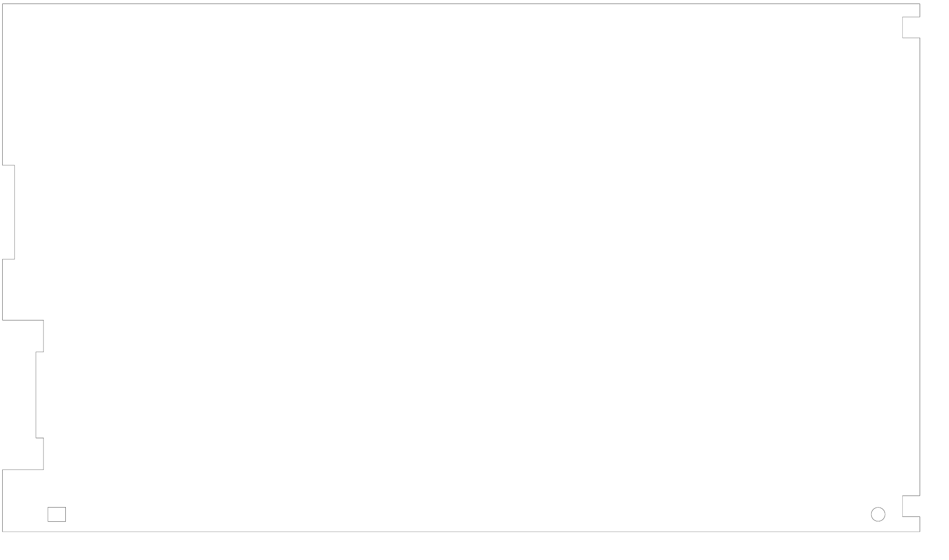The height and width of the screenshot is (560, 949).
Task: Click the left edge segment above the shallow notch
Action: (x=2, y=84)
